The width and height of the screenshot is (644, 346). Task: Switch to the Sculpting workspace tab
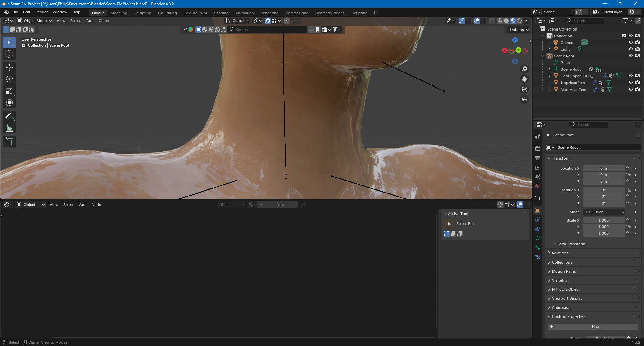tap(143, 13)
